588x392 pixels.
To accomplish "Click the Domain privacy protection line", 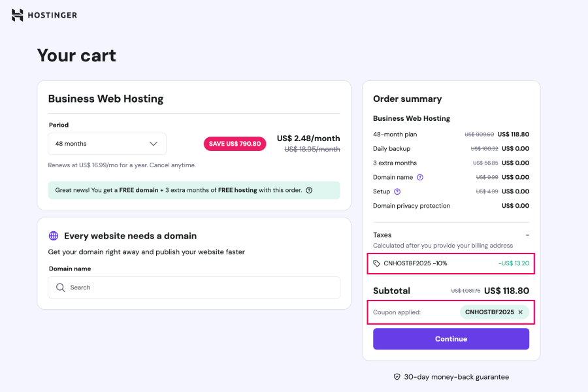I will [451, 206].
